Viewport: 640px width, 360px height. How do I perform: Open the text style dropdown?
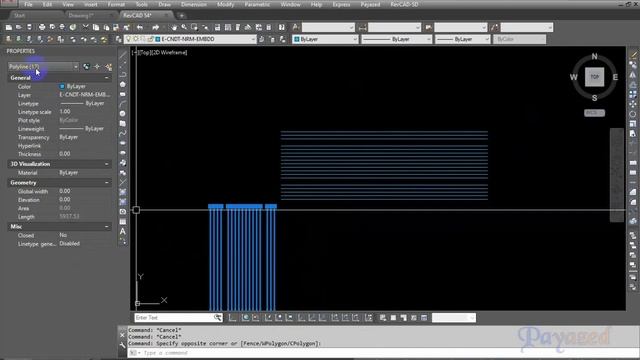tap(328, 27)
